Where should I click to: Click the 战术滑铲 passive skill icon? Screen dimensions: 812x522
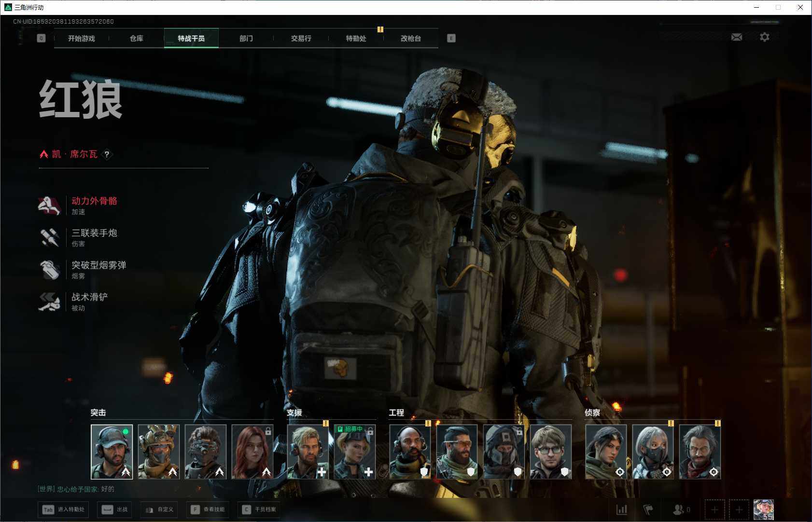pos(49,302)
